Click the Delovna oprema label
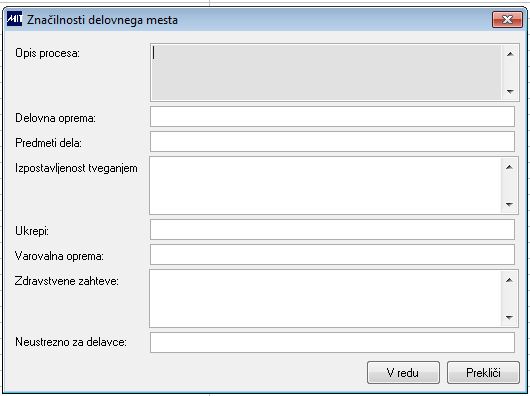 [x=55, y=118]
